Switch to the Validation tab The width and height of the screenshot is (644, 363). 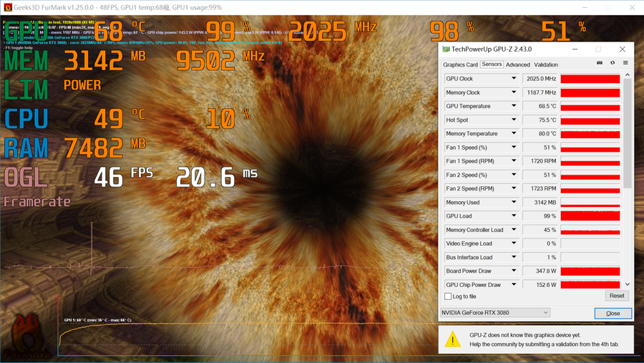(x=546, y=64)
